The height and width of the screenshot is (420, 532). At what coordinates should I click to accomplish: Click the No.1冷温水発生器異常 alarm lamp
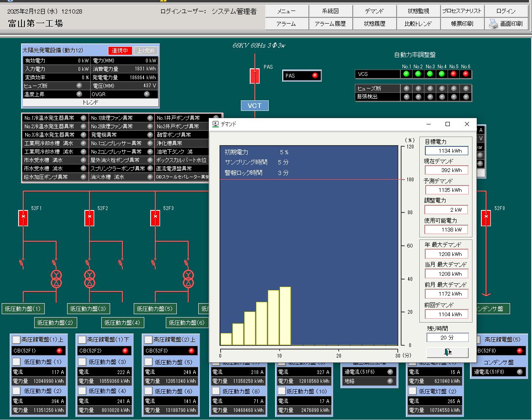point(84,118)
